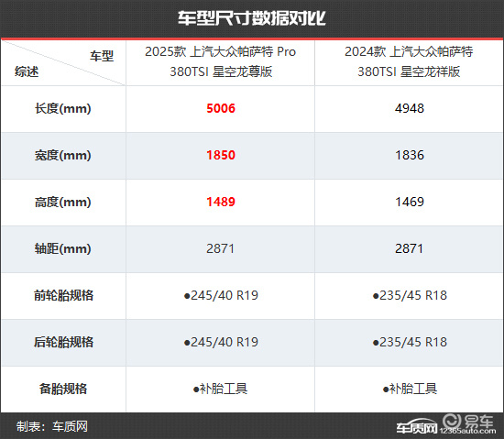Select the red length value 5006
504x439 pixels.
[221, 109]
